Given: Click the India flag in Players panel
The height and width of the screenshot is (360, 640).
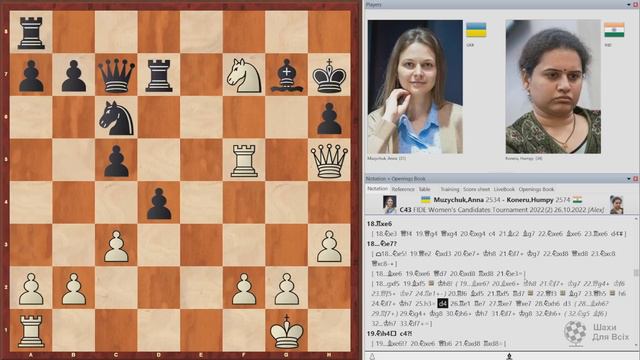Looking at the screenshot, I should (x=614, y=30).
